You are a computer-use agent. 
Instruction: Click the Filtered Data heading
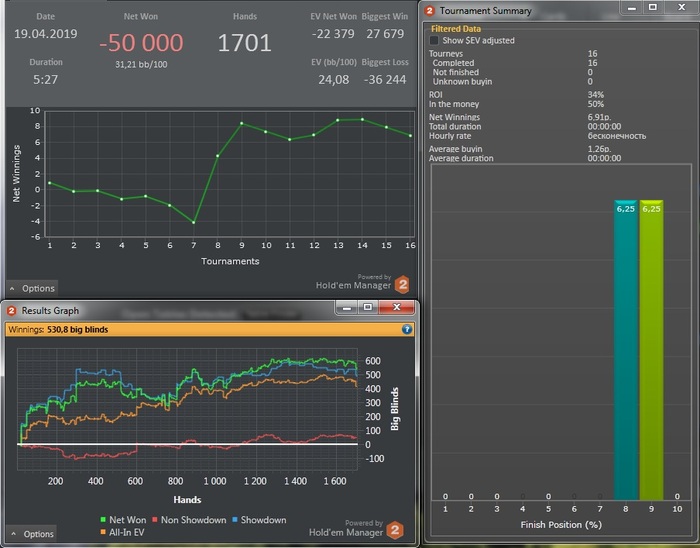point(456,29)
